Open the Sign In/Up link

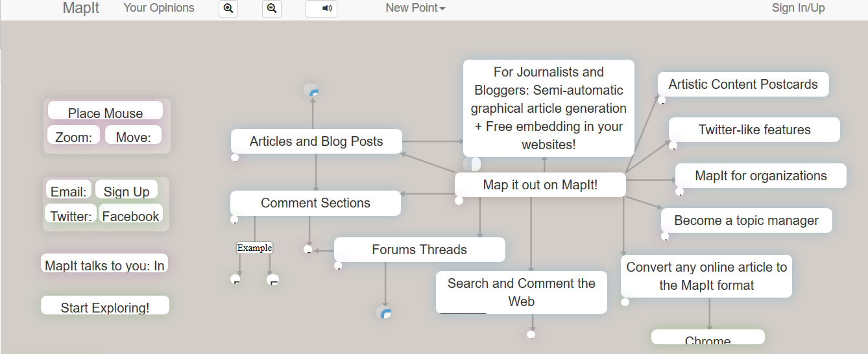click(798, 8)
